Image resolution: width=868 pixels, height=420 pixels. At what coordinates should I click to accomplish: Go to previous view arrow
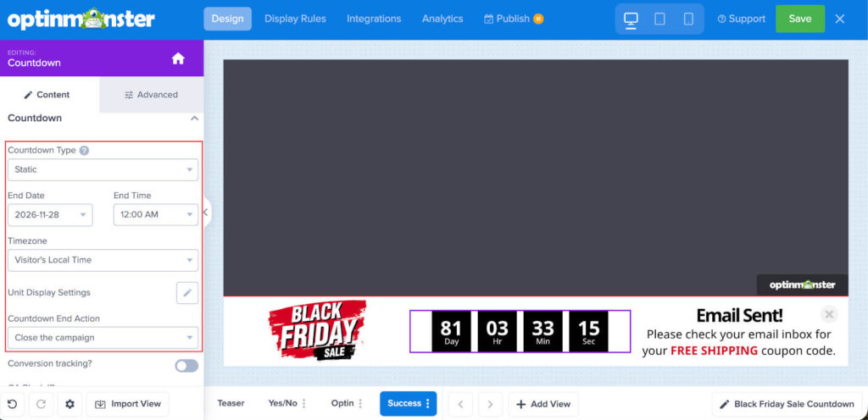coord(460,404)
